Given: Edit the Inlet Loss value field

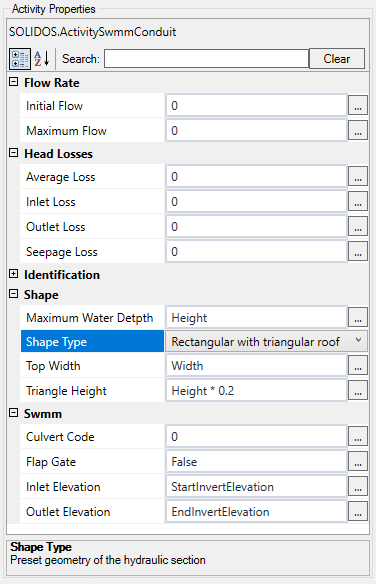Looking at the screenshot, I should [x=256, y=201].
